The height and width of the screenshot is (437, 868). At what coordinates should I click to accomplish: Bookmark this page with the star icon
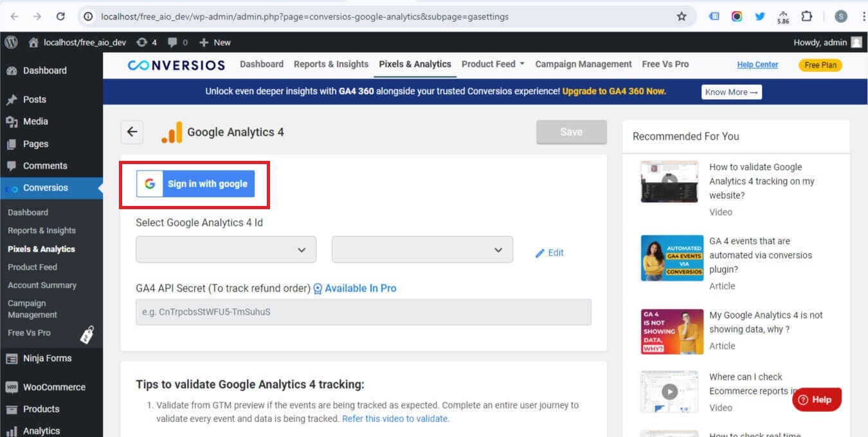pos(682,17)
